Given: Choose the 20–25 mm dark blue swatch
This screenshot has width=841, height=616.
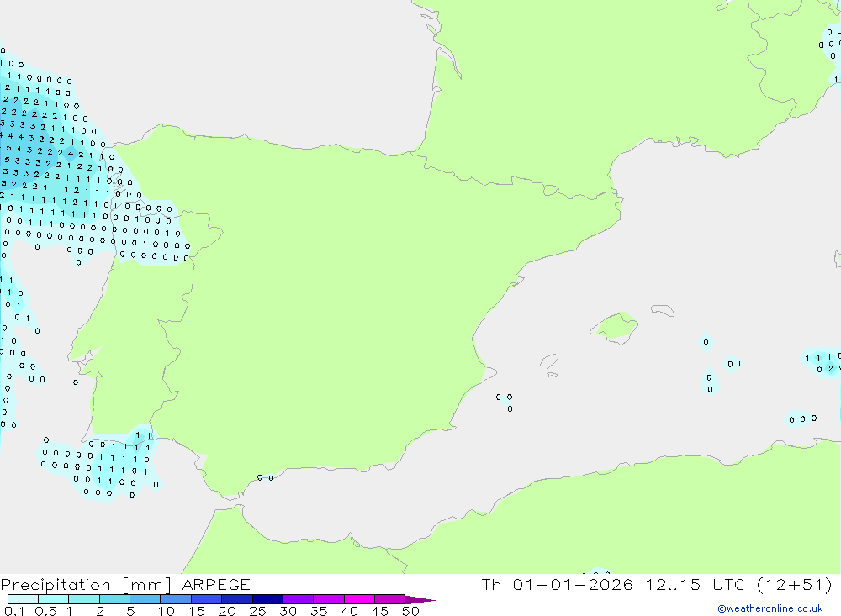Looking at the screenshot, I should tap(236, 599).
